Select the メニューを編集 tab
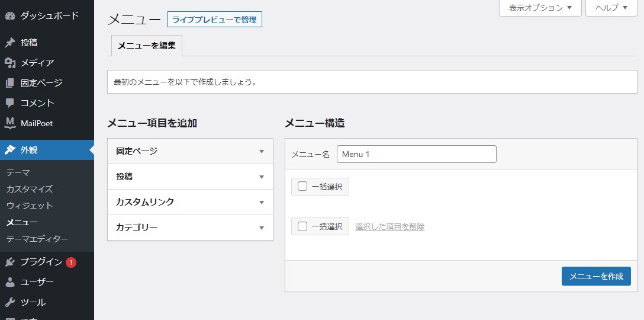The width and height of the screenshot is (644, 320). coord(146,46)
